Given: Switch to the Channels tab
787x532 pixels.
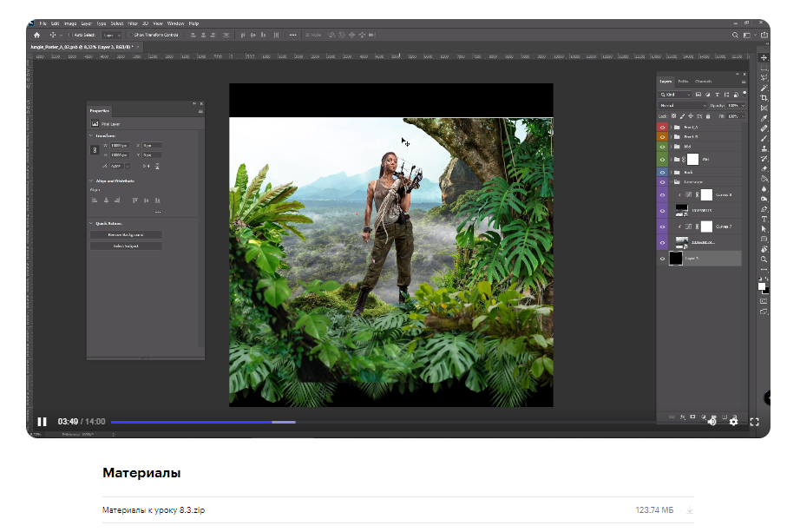Looking at the screenshot, I should click(x=703, y=82).
